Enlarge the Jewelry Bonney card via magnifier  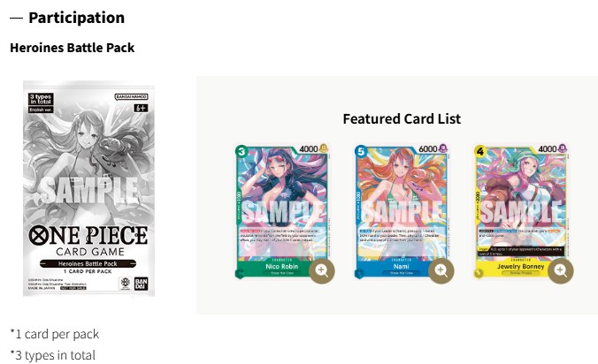(x=559, y=270)
